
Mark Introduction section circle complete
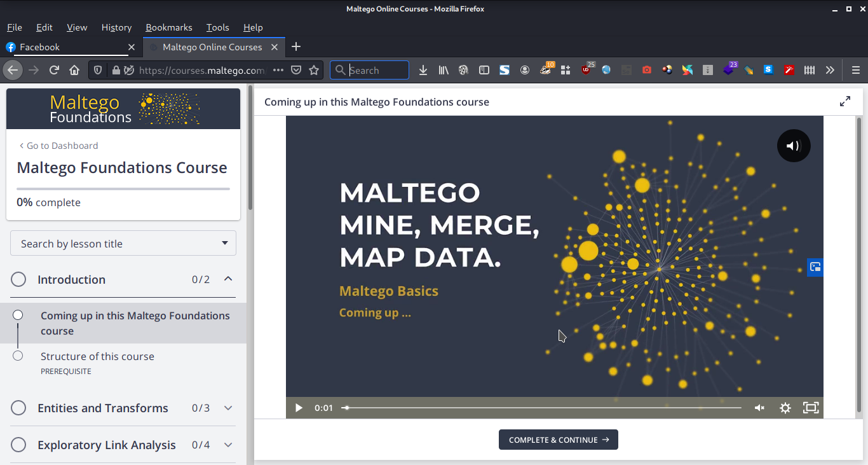coord(18,279)
